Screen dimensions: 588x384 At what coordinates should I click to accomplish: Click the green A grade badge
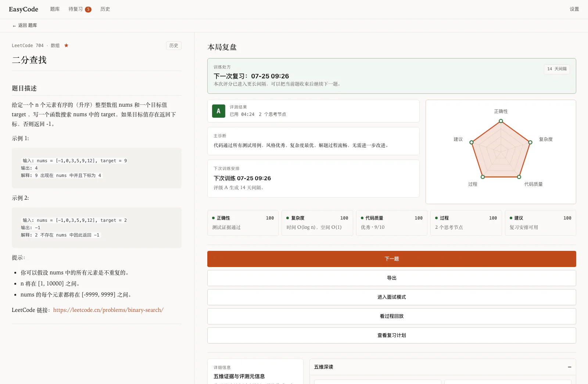218,111
